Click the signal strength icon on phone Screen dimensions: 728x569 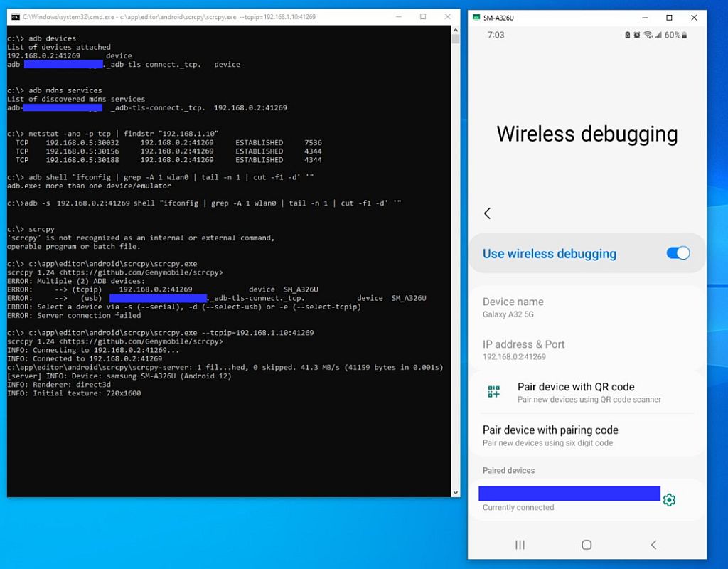[658, 35]
